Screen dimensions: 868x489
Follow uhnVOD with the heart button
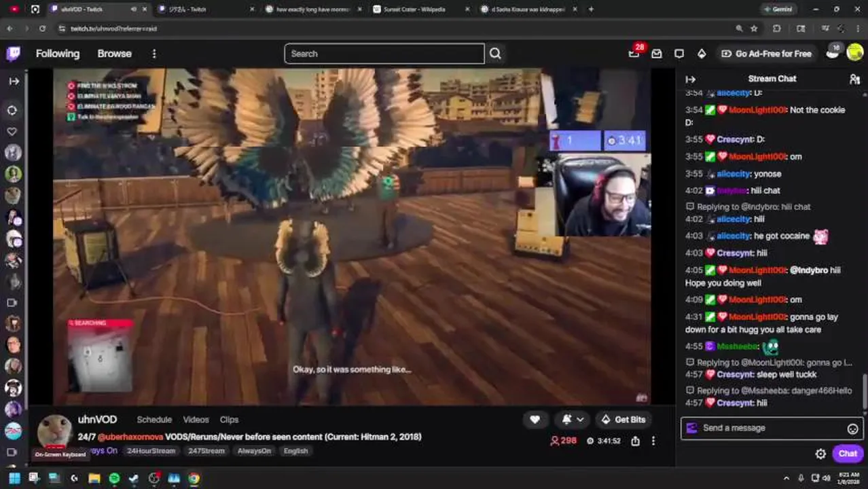click(x=535, y=420)
